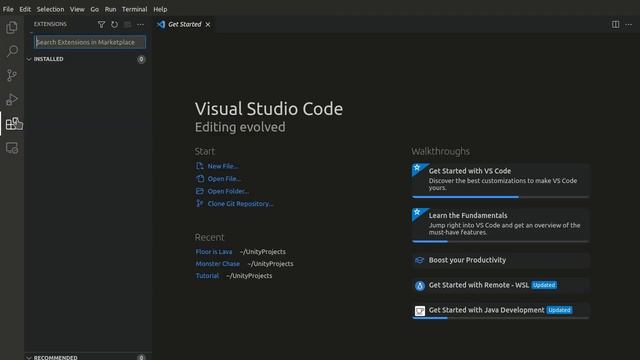The width and height of the screenshot is (640, 360).
Task: Click the RECOMMENDED count badge
Action: tap(141, 357)
